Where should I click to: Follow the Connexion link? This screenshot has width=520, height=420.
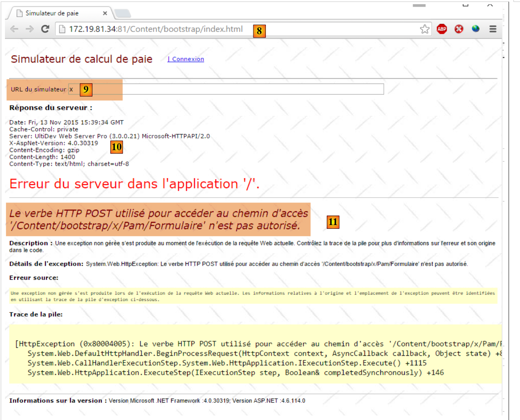point(186,59)
